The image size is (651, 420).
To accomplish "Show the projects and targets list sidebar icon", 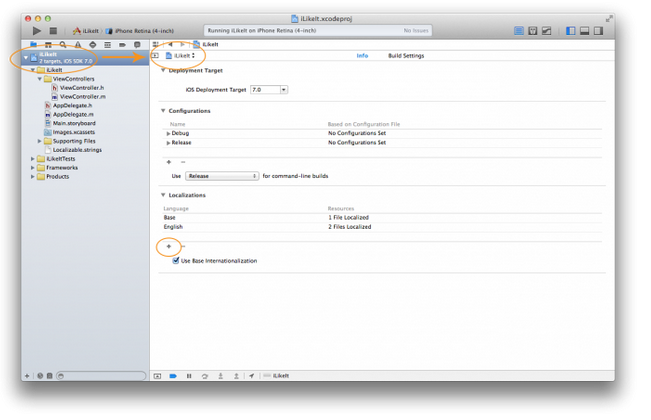I will click(x=155, y=55).
